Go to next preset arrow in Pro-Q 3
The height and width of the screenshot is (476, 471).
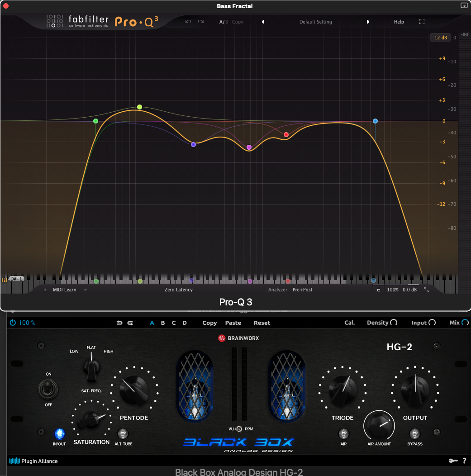pyautogui.click(x=368, y=22)
